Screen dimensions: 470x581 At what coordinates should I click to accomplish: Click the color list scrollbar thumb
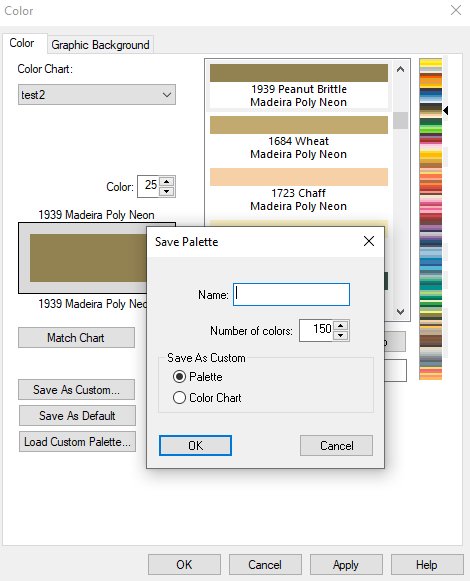pos(400,120)
